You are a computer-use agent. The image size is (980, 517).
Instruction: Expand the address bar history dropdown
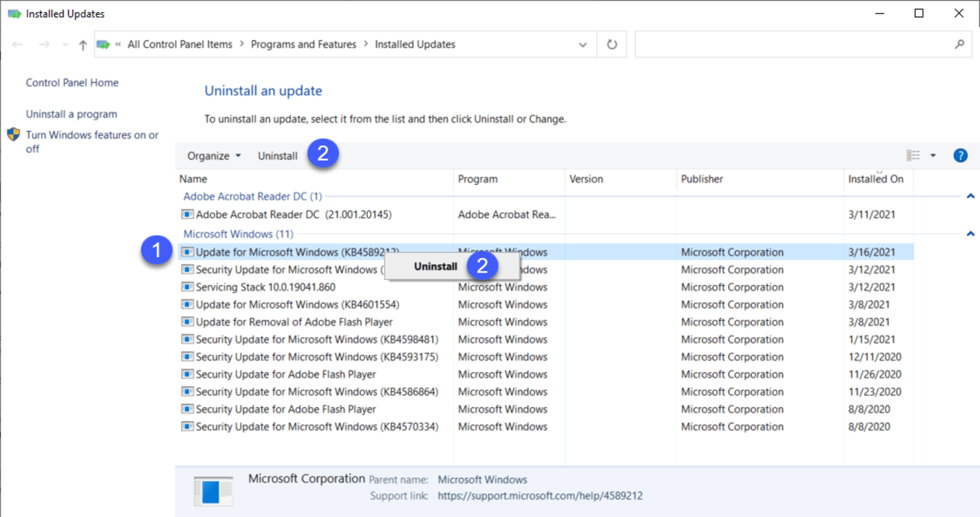[x=583, y=44]
